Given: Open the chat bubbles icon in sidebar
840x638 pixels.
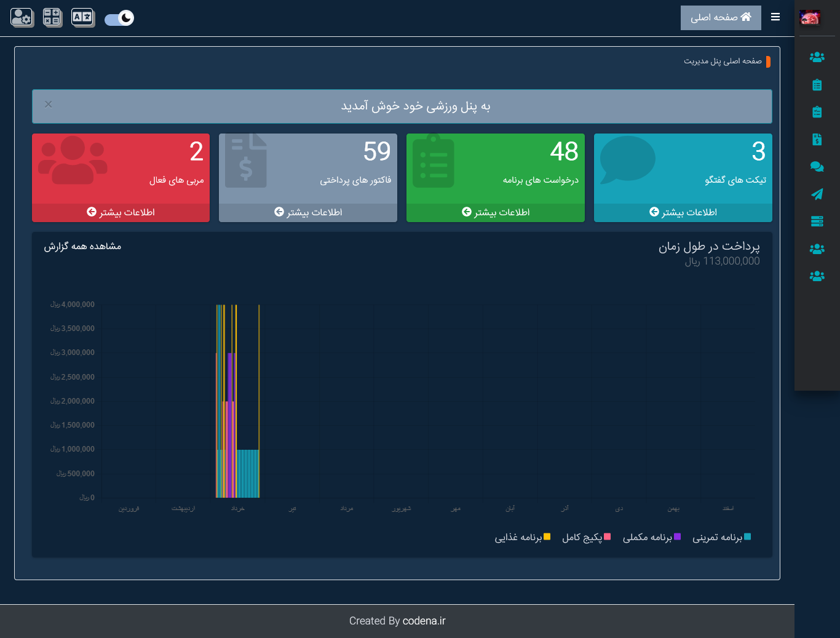Looking at the screenshot, I should pos(817,167).
